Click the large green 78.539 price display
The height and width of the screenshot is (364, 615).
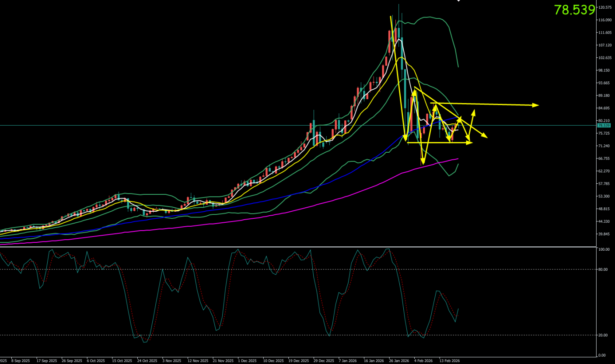pyautogui.click(x=574, y=10)
